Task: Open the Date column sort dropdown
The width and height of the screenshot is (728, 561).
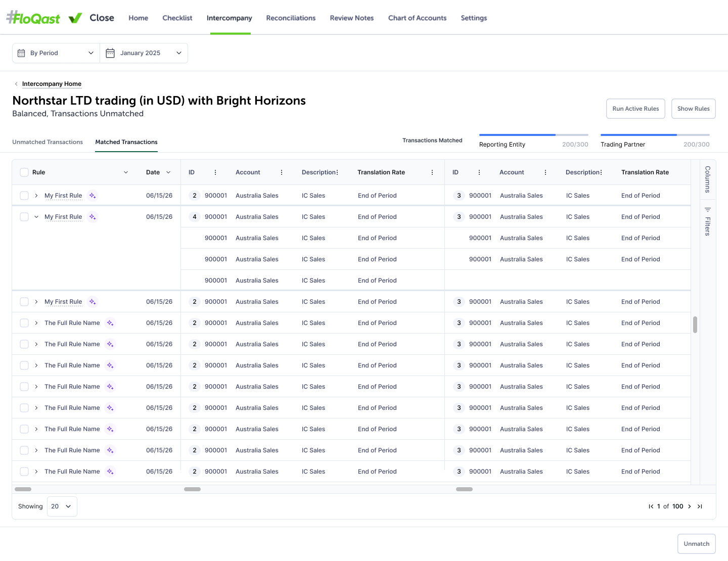Action: pos(168,172)
